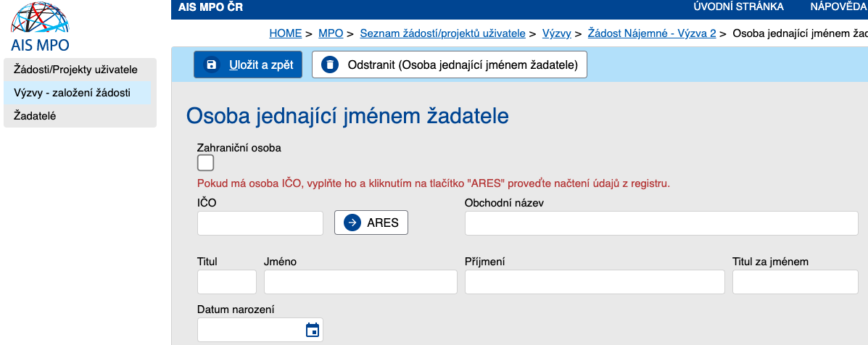Toggle the Zahraniční osoba checkbox
Image resolution: width=868 pixels, height=345 pixels.
[206, 162]
